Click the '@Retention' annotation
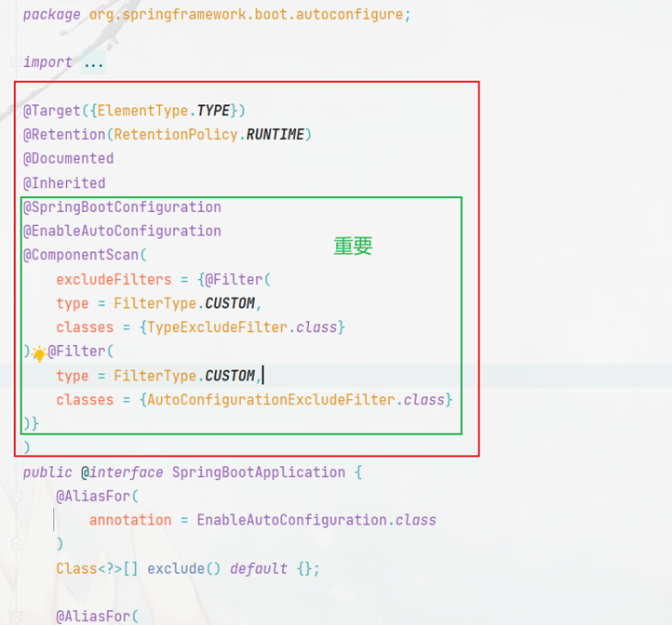The image size is (672, 625). coord(64,135)
